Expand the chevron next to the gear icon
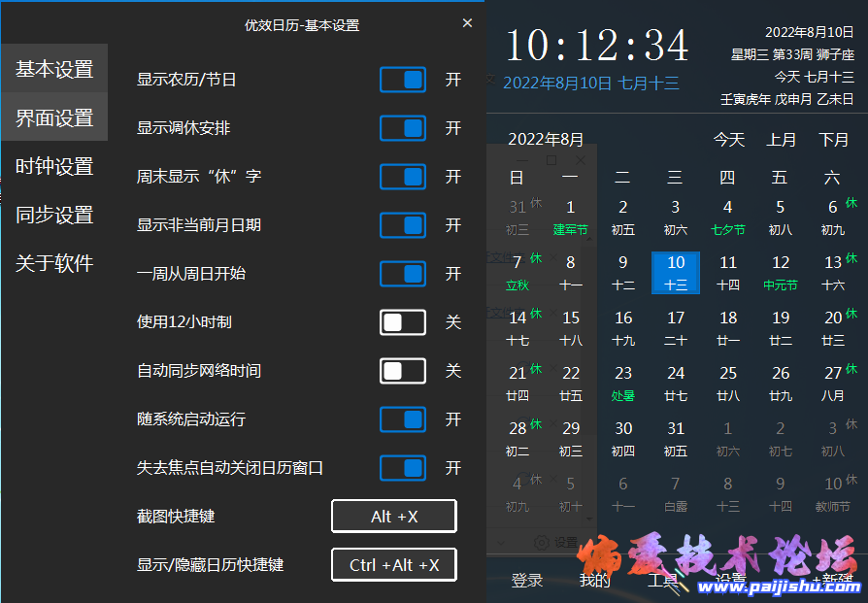868x603 pixels. 499,542
